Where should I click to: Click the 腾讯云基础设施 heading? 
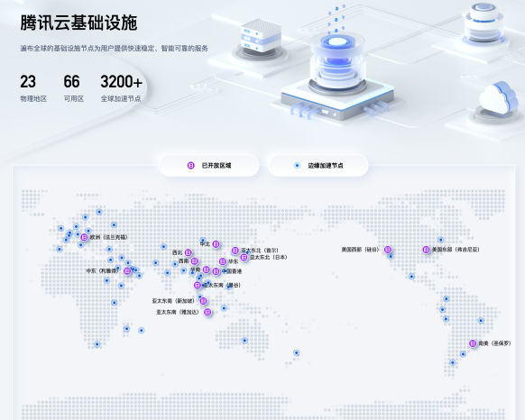tap(78, 23)
